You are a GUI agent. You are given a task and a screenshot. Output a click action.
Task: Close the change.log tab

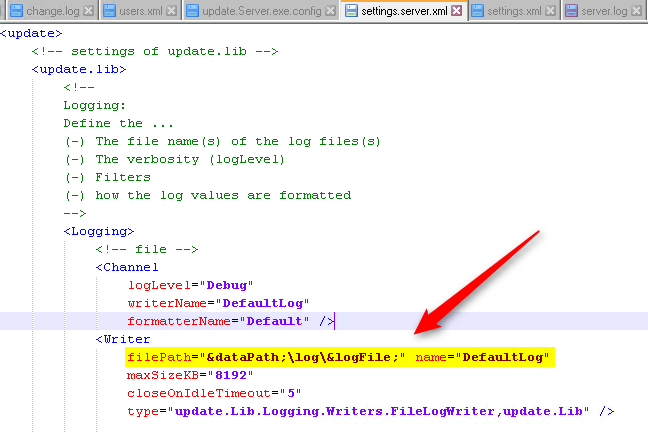[x=88, y=11]
